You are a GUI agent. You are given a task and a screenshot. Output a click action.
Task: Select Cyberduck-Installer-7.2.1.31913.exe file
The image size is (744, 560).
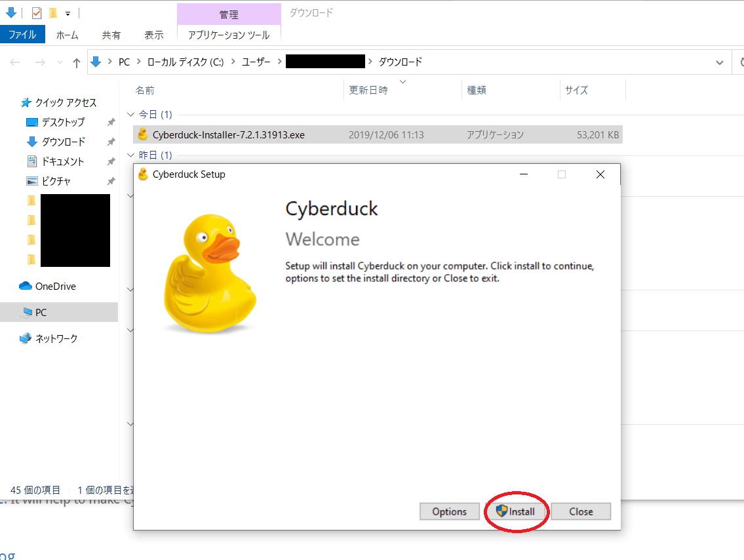tap(378, 135)
